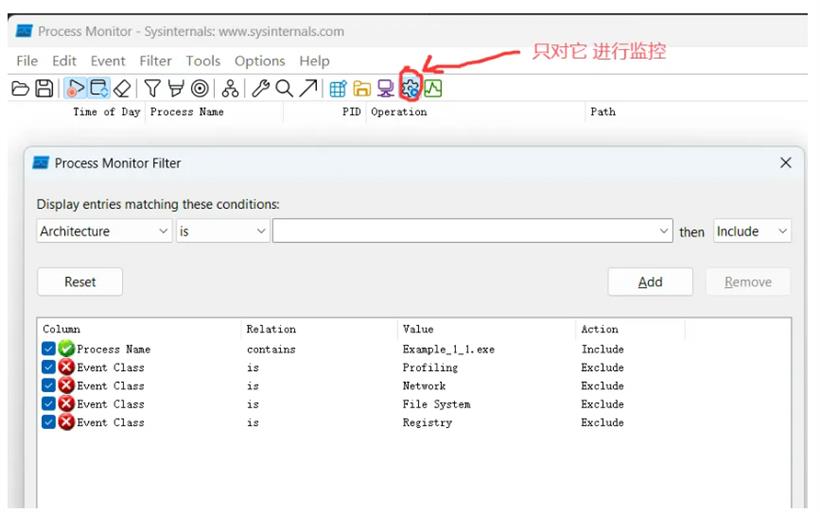Screen dimensions: 820x512
Task: Toggle Show Network Activity icon
Action: 386,88
